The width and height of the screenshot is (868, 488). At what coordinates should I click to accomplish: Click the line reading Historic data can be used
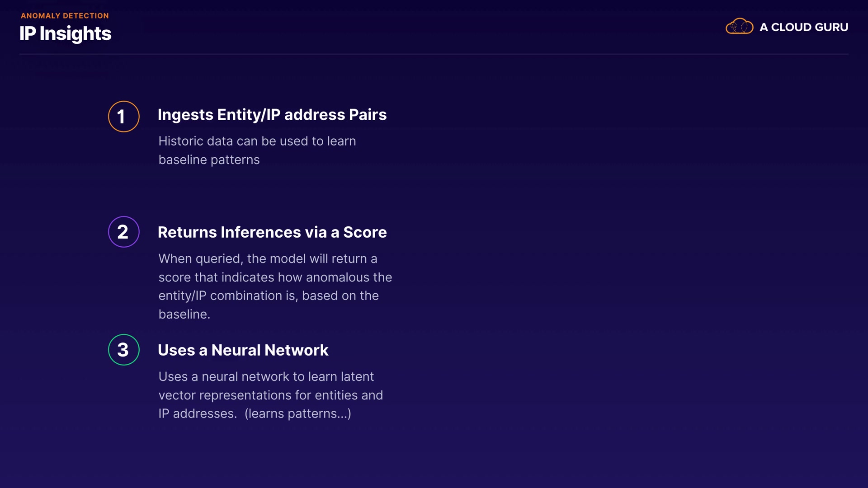257,141
